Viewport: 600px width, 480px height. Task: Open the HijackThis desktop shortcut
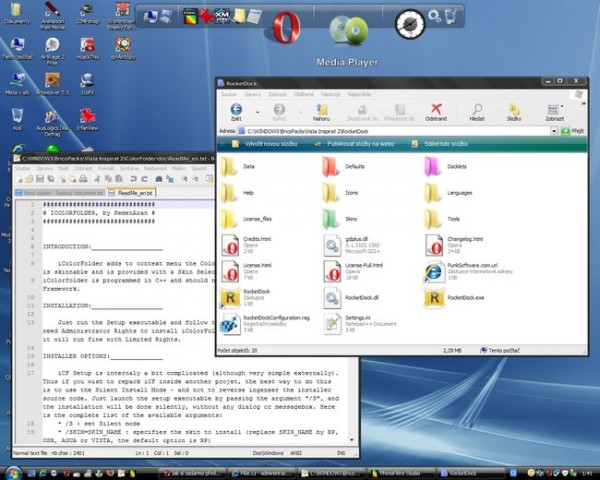[88, 49]
